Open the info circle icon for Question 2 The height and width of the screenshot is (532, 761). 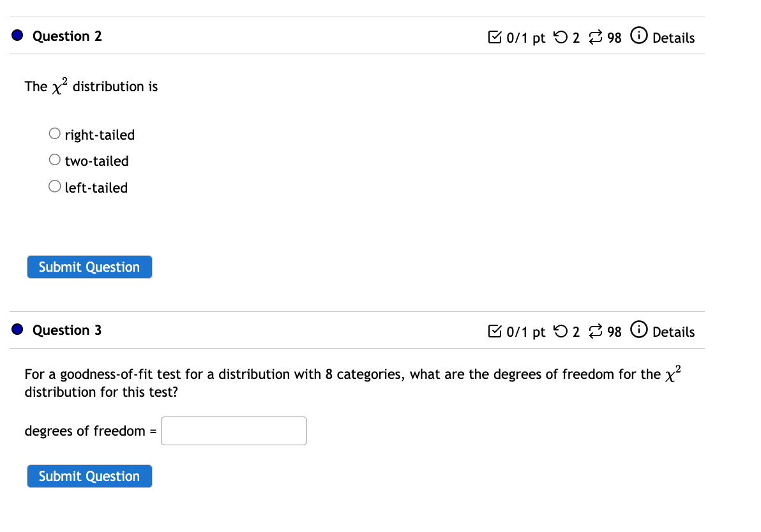click(x=639, y=36)
